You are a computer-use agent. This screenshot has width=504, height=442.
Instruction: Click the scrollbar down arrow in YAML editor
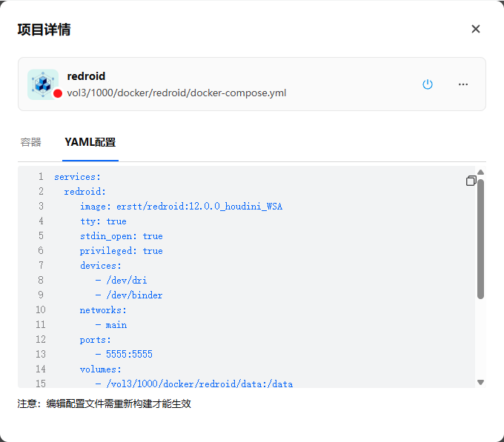pos(480,382)
